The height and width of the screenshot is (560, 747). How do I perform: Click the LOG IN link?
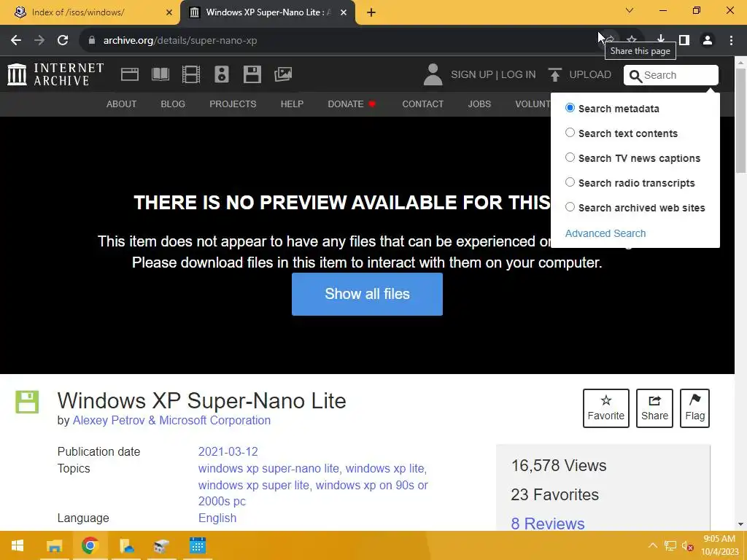[x=519, y=75]
